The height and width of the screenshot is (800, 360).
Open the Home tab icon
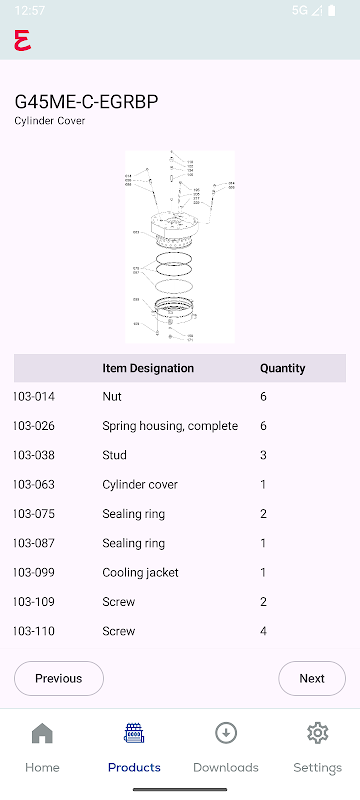coord(42,734)
